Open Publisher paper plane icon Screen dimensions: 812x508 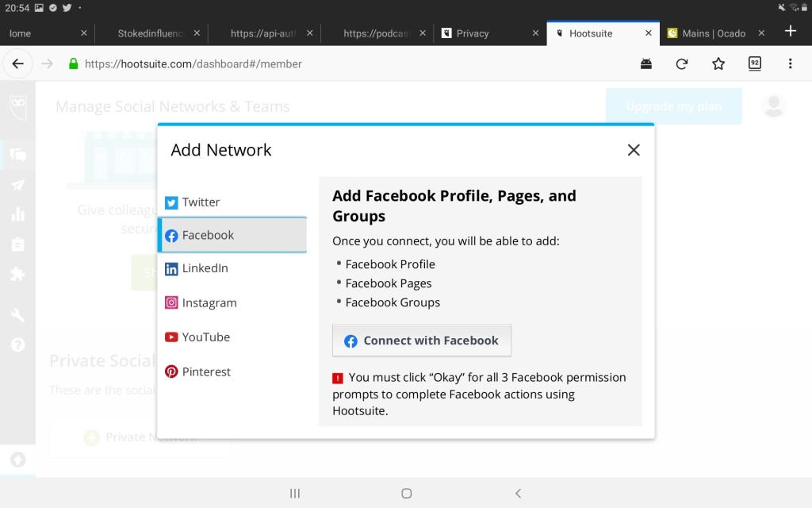[x=17, y=185]
